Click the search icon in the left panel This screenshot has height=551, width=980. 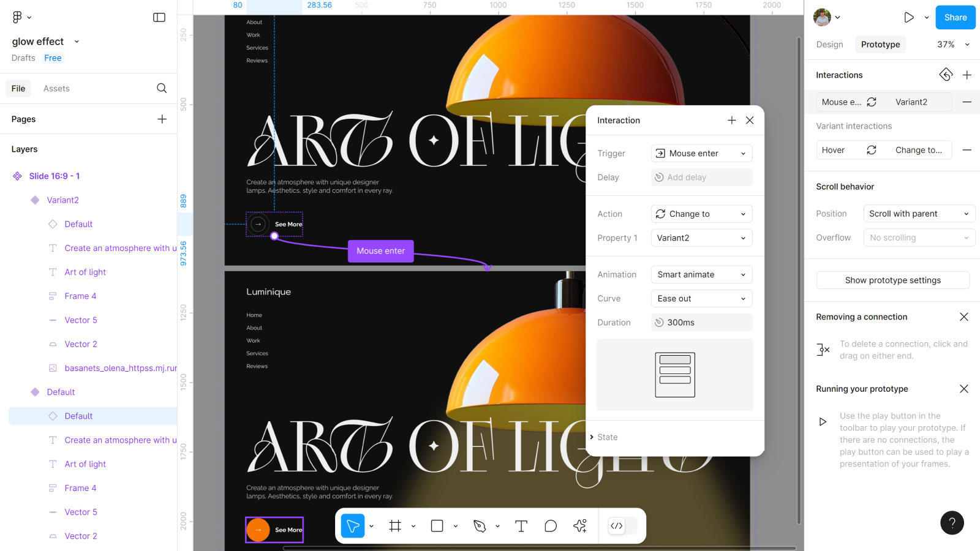162,88
